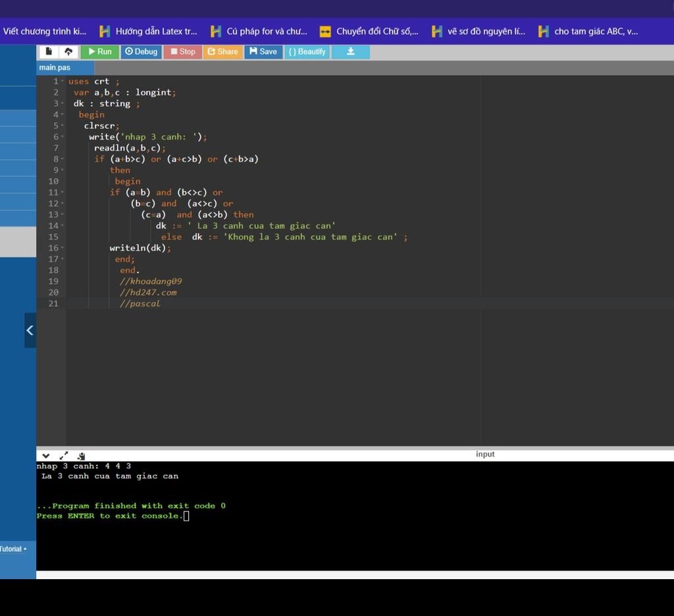Viewport: 674px width, 616px height.
Task: Fold code at line 16 writeln arrow
Action: (63, 247)
